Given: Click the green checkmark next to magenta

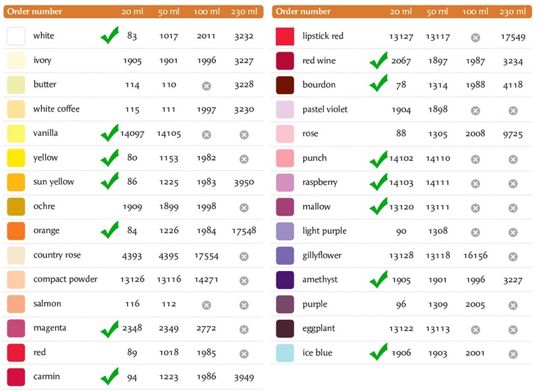Looking at the screenshot, I should [x=110, y=329].
